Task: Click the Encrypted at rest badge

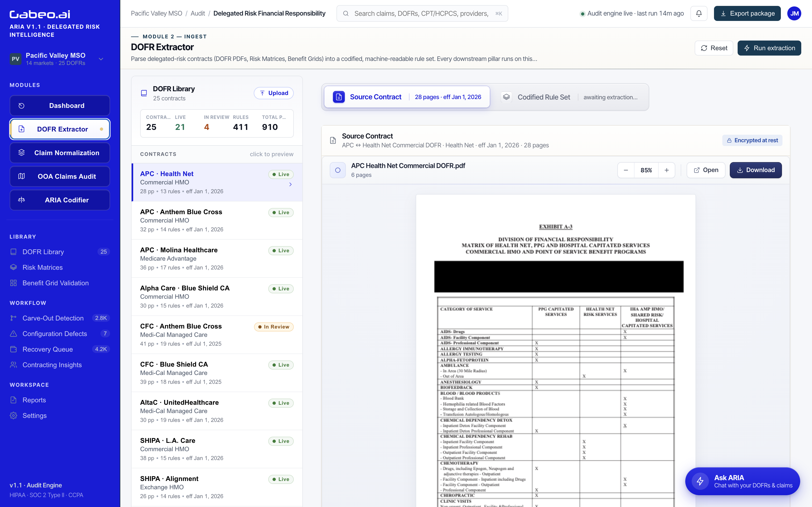Action: pos(752,140)
